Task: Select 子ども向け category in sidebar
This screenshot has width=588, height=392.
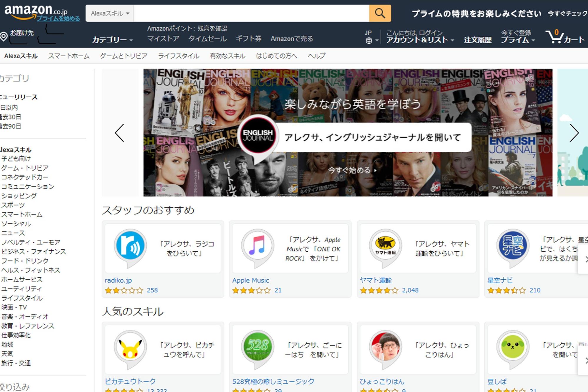Action: pyautogui.click(x=16, y=159)
